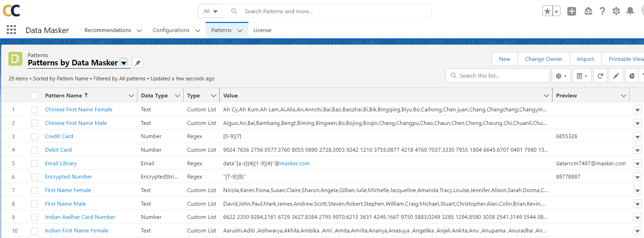Open the Help question mark icon
The image size is (644, 238).
602,11
